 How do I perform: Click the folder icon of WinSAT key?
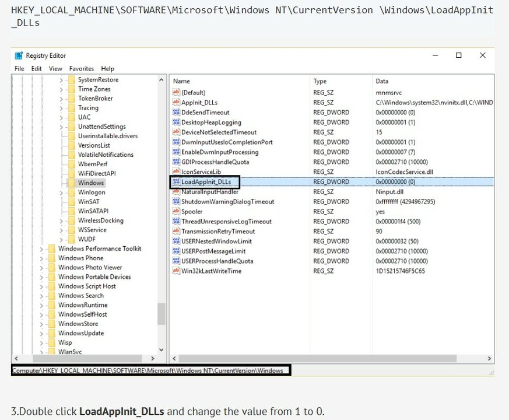(x=71, y=202)
